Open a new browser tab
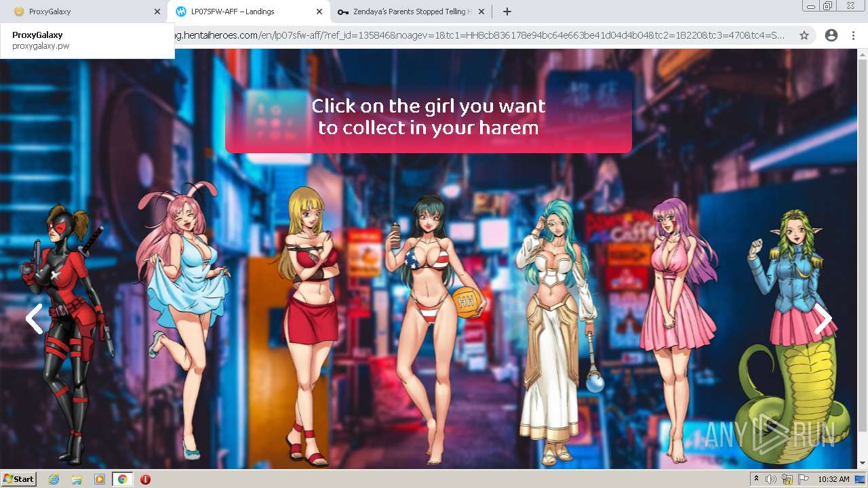The width and height of the screenshot is (868, 488). coord(507,12)
